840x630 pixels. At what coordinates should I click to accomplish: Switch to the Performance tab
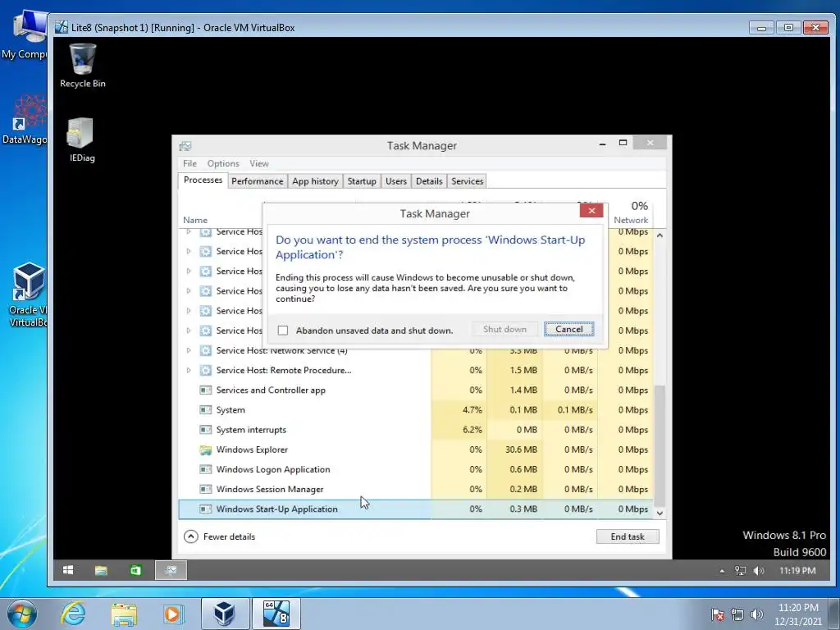pos(257,181)
